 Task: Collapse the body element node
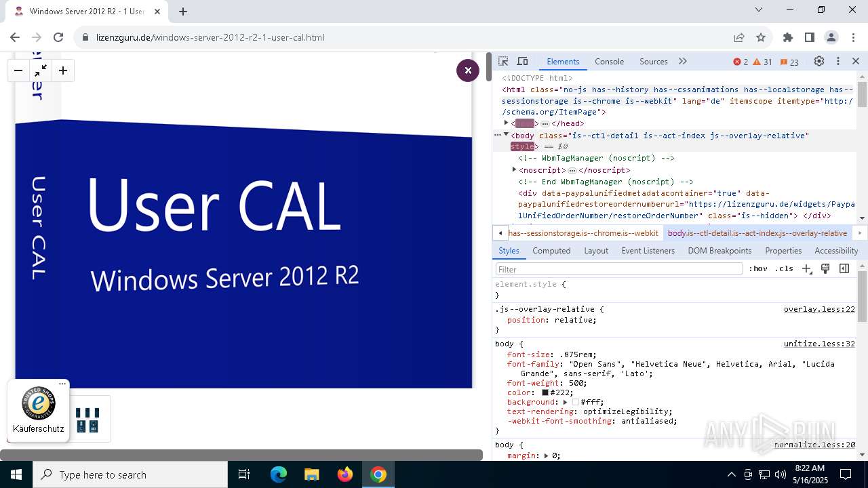click(x=506, y=135)
